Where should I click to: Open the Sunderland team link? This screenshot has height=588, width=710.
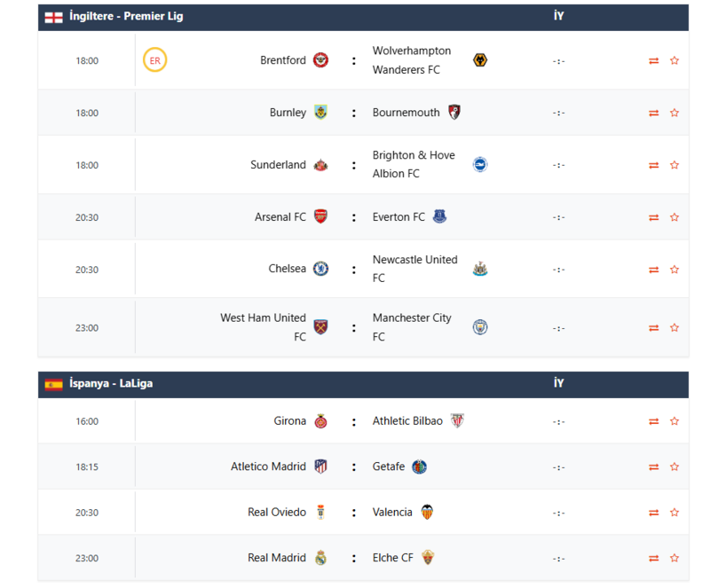(x=278, y=165)
